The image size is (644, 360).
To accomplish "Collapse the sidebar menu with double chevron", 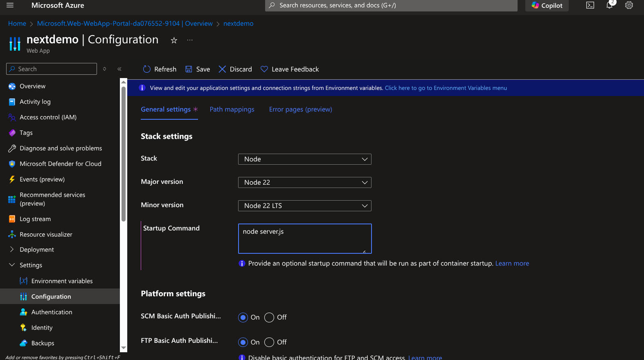I will click(119, 69).
